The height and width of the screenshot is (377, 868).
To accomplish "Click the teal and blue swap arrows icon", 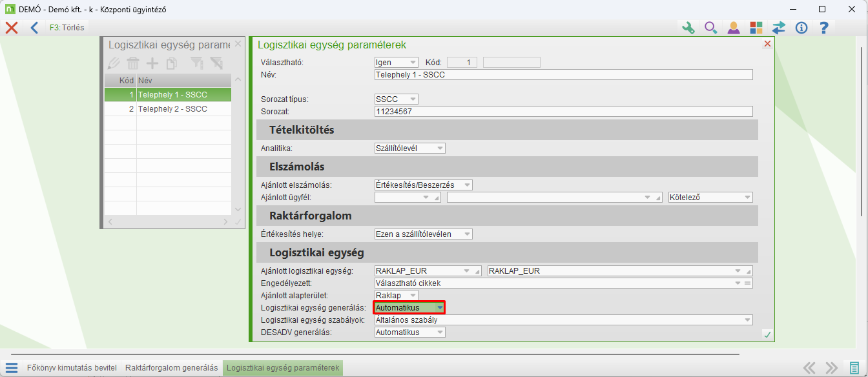I will (778, 28).
